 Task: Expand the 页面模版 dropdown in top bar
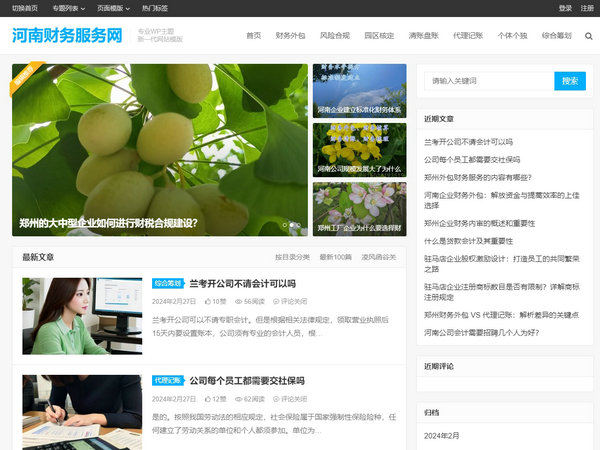click(113, 8)
